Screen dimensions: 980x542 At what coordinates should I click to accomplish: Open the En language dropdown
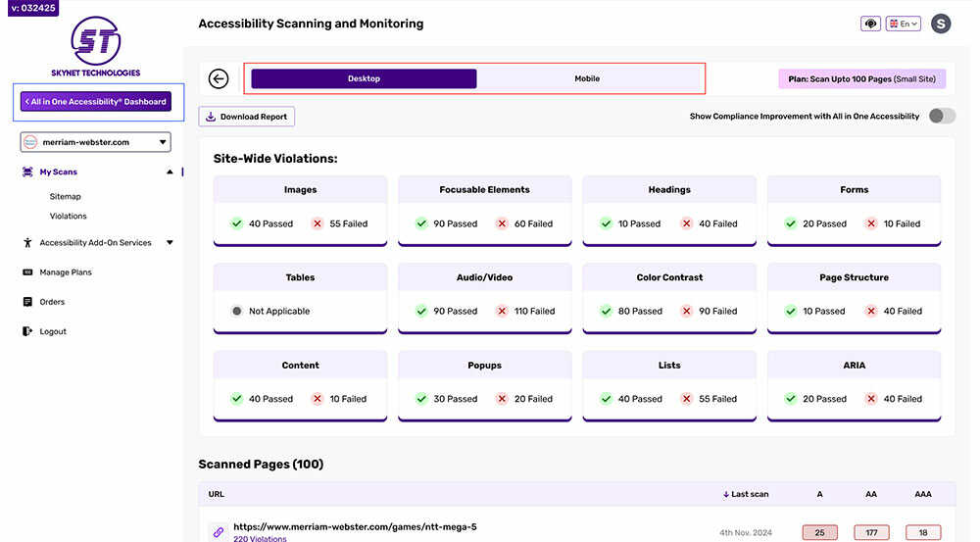click(903, 24)
